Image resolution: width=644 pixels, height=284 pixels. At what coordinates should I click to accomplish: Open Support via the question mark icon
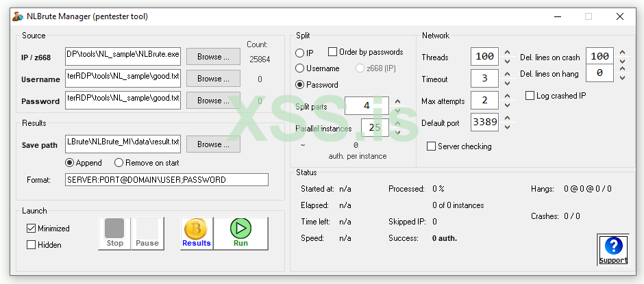pos(613,246)
